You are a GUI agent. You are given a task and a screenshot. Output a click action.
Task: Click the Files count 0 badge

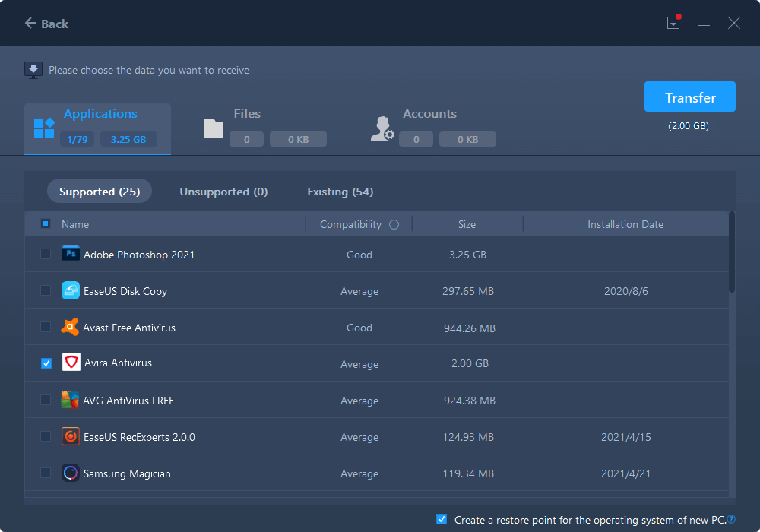pyautogui.click(x=247, y=140)
